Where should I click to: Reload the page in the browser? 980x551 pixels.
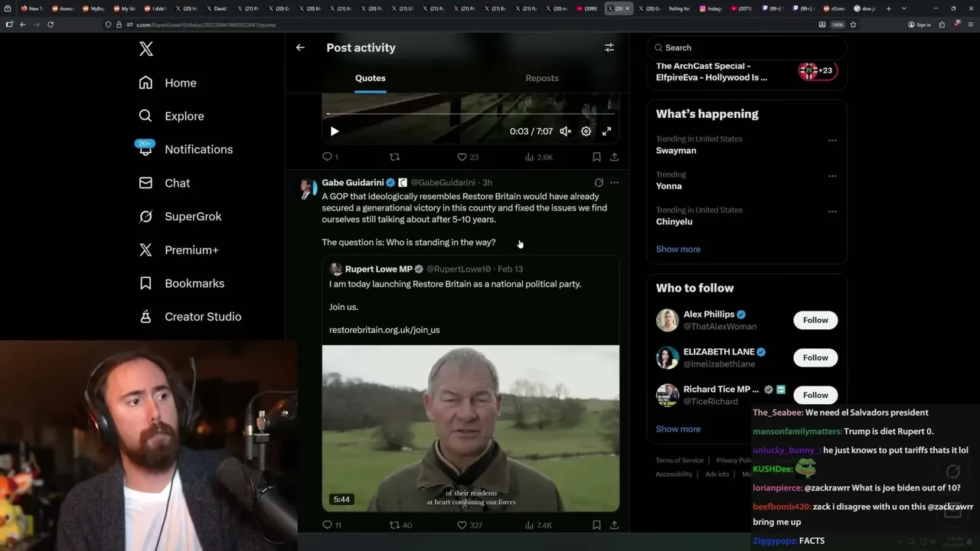(x=51, y=24)
